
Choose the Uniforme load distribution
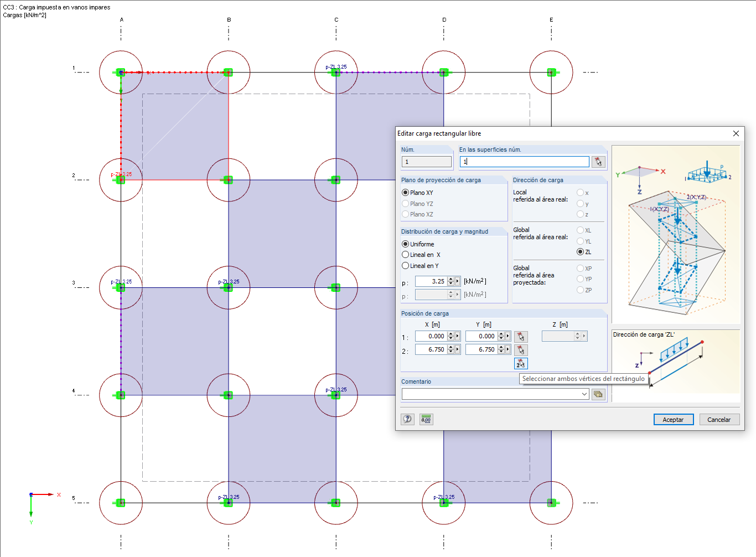tap(405, 244)
